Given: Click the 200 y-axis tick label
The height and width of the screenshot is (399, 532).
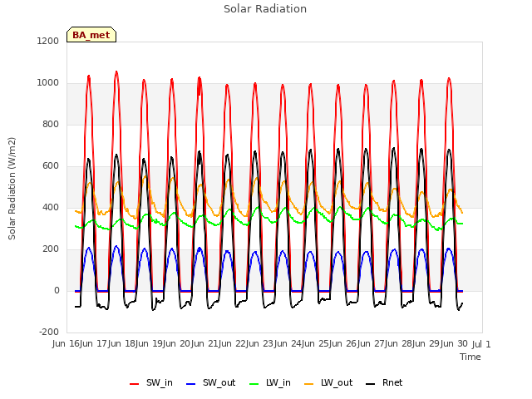Looking at the screenshot, I should (51, 249).
